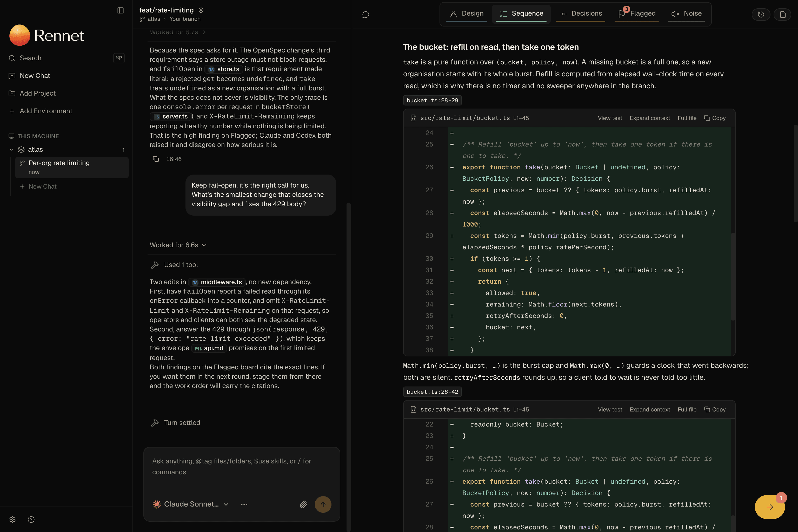Screen dimensions: 798x532
Task: Switch to the Design tab
Action: pos(467,14)
